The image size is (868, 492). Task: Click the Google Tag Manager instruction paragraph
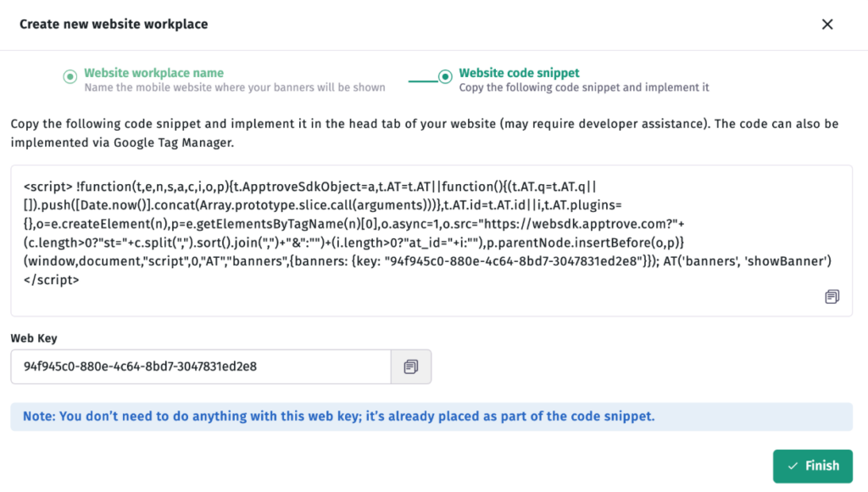click(x=425, y=133)
